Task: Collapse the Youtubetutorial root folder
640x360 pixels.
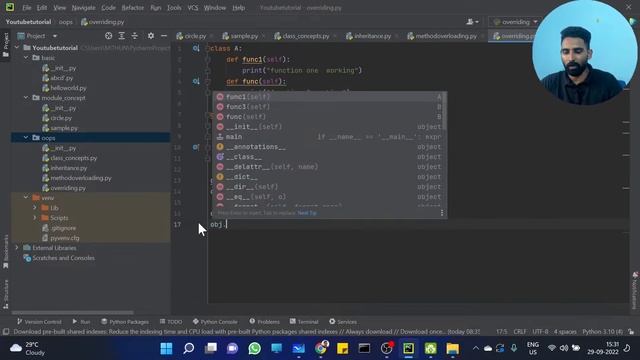Action: (x=17, y=48)
